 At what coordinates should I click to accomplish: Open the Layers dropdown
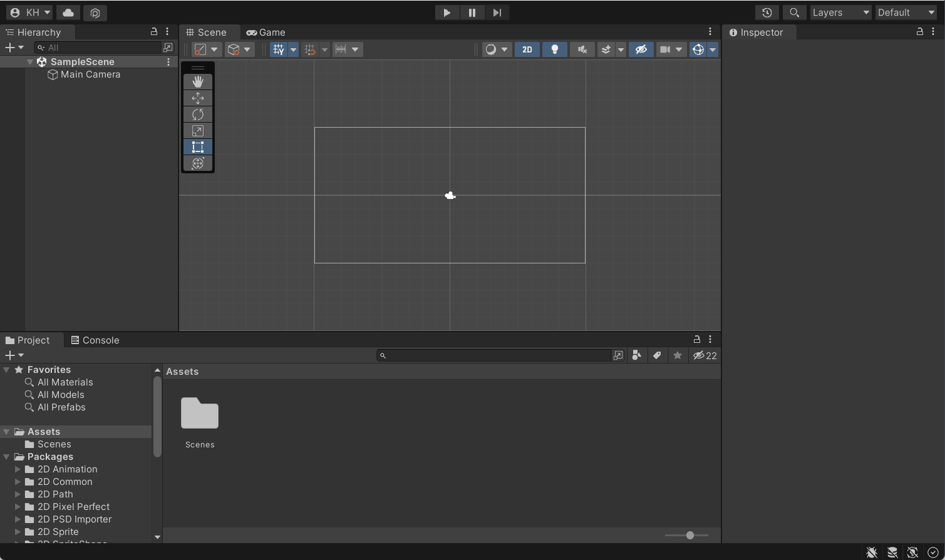coord(841,13)
